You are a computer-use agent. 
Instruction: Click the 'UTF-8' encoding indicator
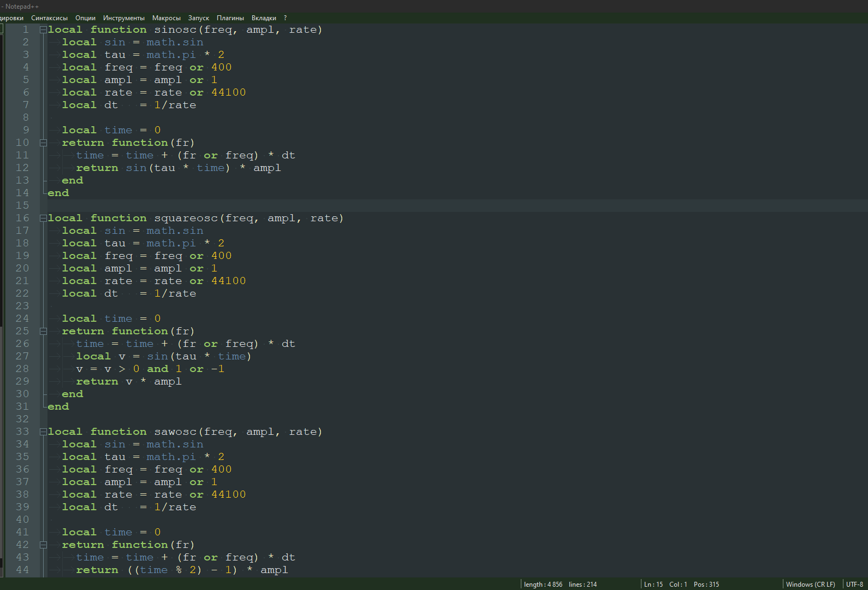(855, 585)
